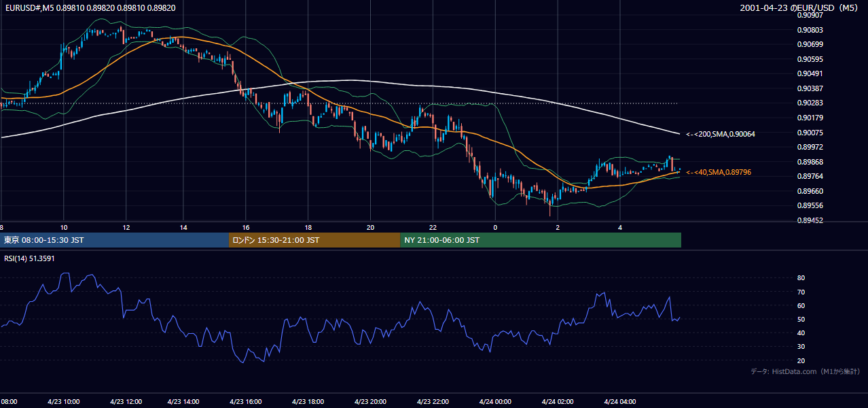Click price axis label 0.90907
This screenshot has height=408, width=868.
click(x=812, y=15)
